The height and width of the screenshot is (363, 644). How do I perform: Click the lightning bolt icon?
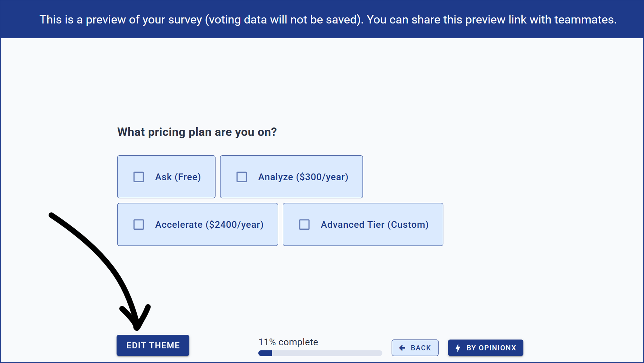pyautogui.click(x=458, y=348)
